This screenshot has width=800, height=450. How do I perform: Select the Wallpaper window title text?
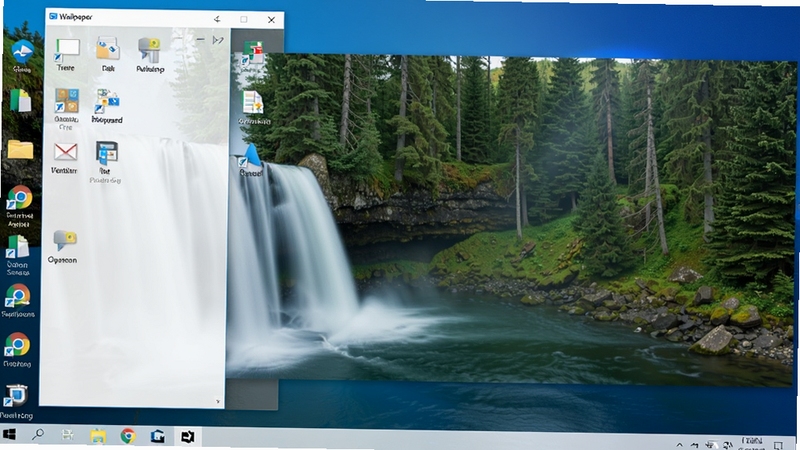tap(76, 17)
